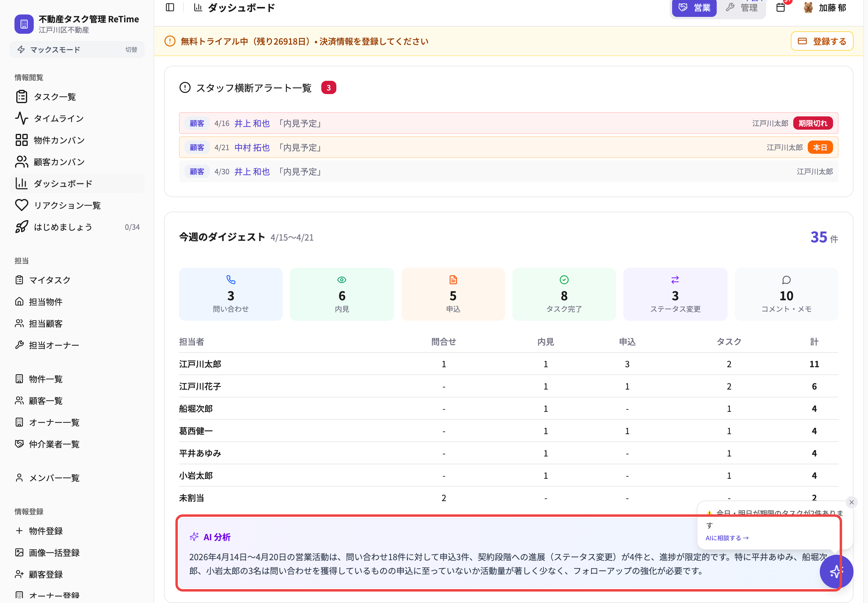Click the メンバー一覧 person icon
This screenshot has width=868, height=603.
tap(19, 478)
